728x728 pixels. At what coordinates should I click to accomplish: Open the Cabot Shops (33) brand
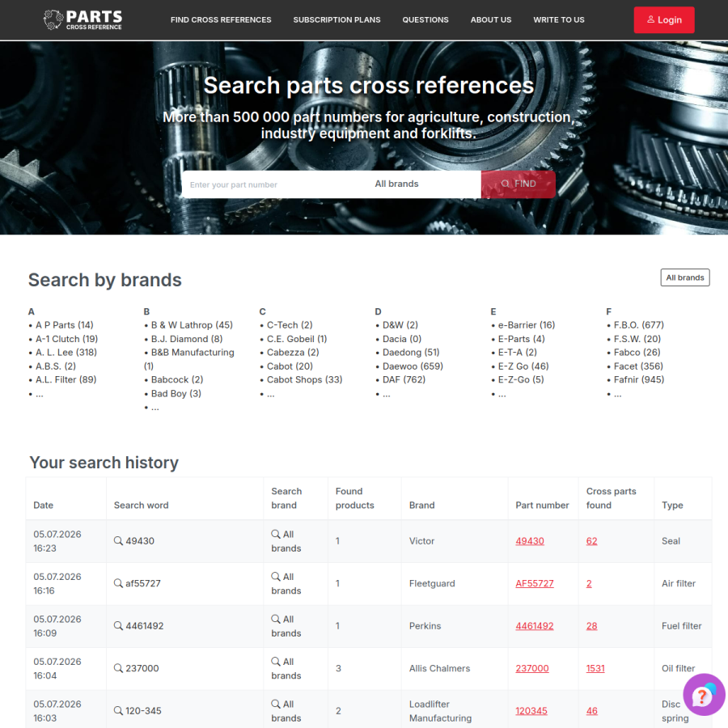[305, 380]
